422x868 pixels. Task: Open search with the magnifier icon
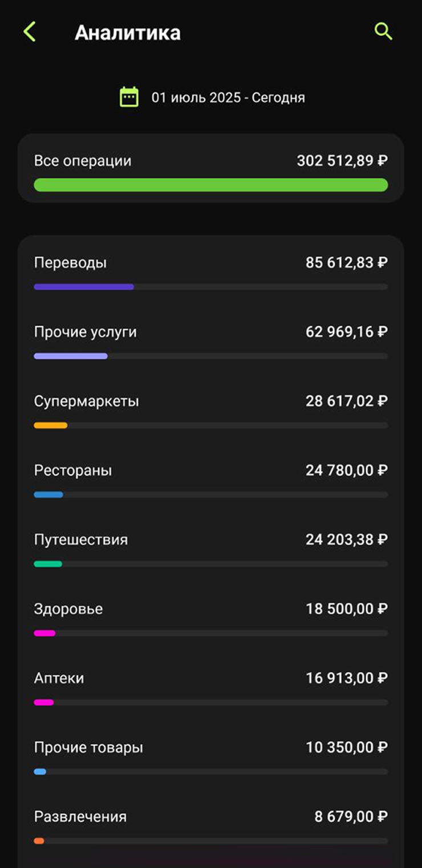(383, 31)
